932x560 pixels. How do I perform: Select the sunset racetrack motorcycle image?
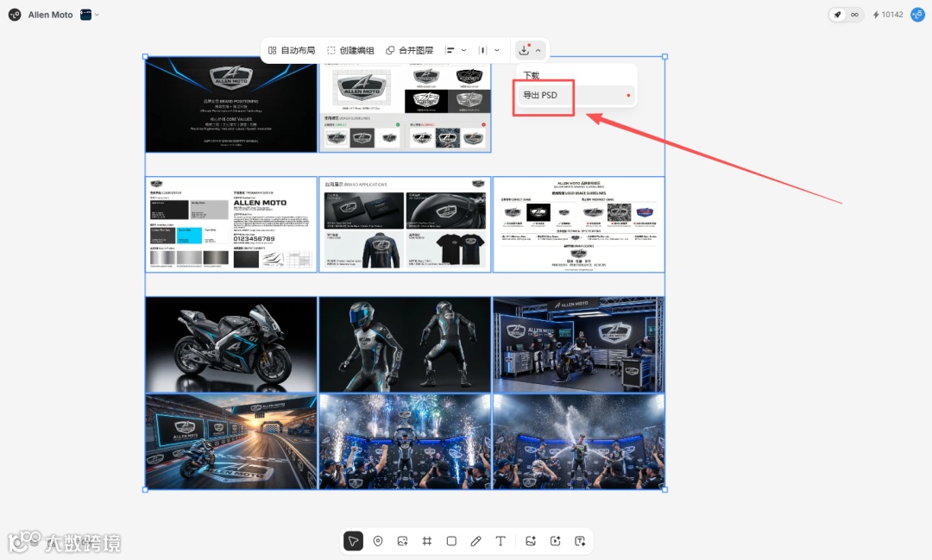click(x=231, y=442)
